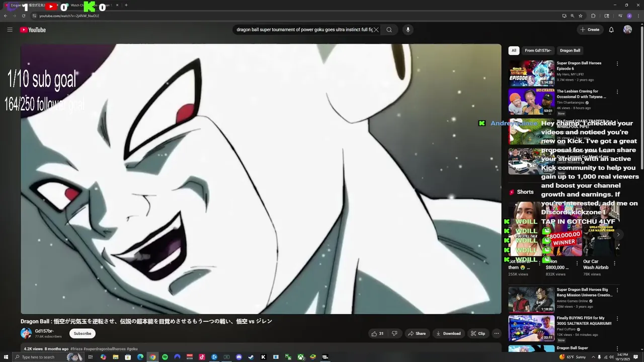Viewport: 644px width, 362px height.
Task: Clear the search box with X
Action: pyautogui.click(x=376, y=30)
